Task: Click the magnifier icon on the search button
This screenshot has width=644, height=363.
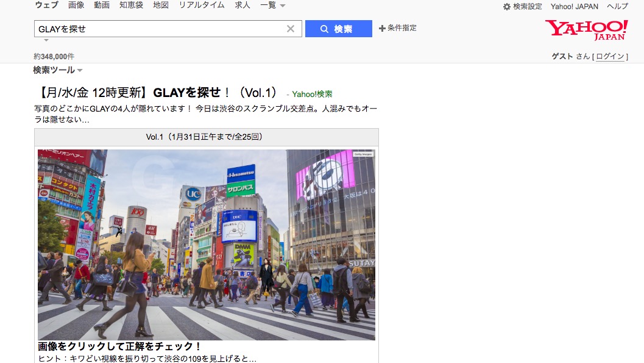Action: click(x=324, y=29)
